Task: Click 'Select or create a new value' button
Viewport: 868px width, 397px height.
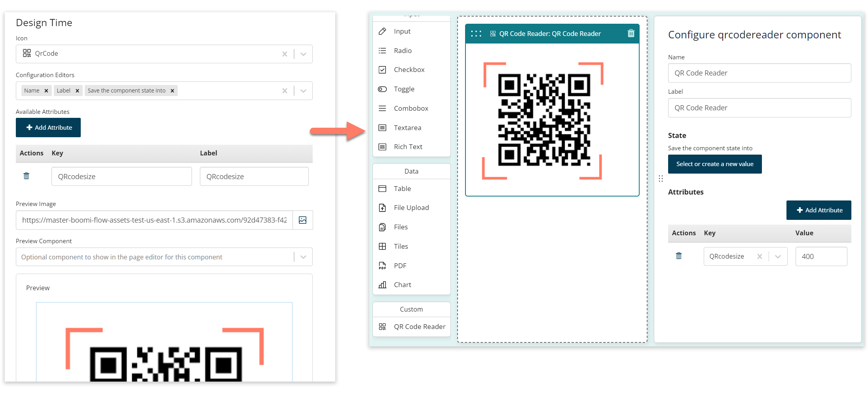Action: point(714,164)
